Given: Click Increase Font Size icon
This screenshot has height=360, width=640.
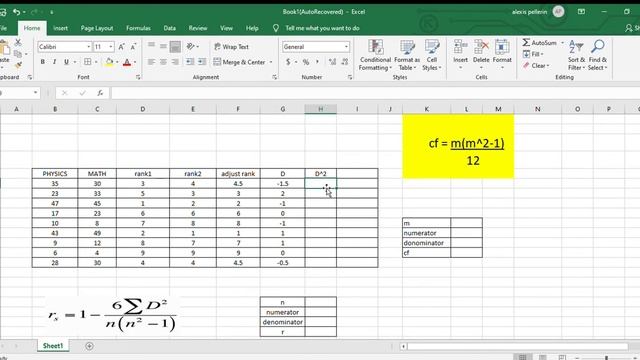Looking at the screenshot, I should point(121,47).
